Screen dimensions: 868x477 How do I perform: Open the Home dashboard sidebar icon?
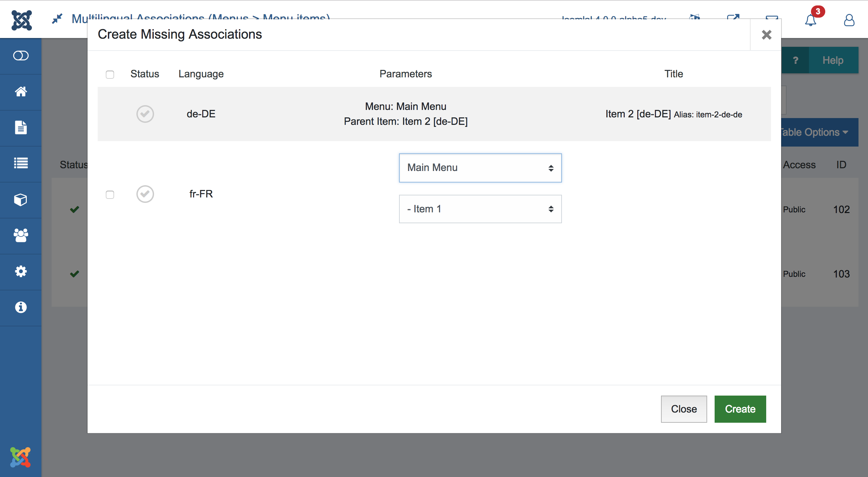click(x=21, y=92)
